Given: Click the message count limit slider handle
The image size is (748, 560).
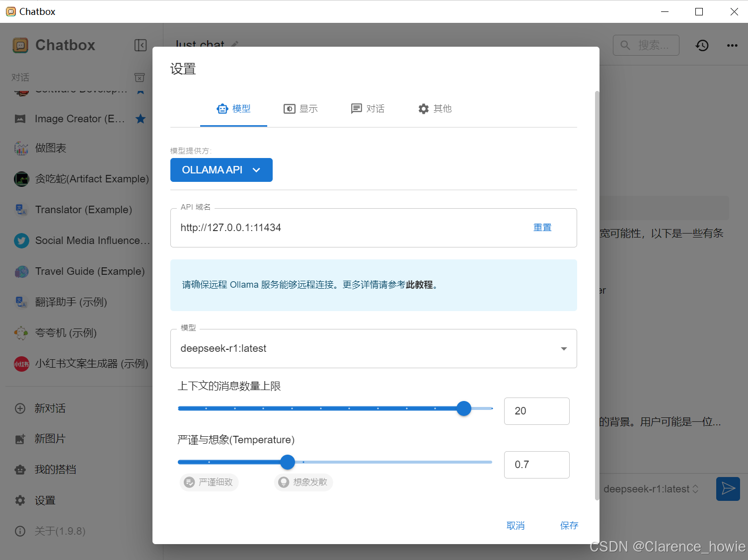Looking at the screenshot, I should [464, 408].
